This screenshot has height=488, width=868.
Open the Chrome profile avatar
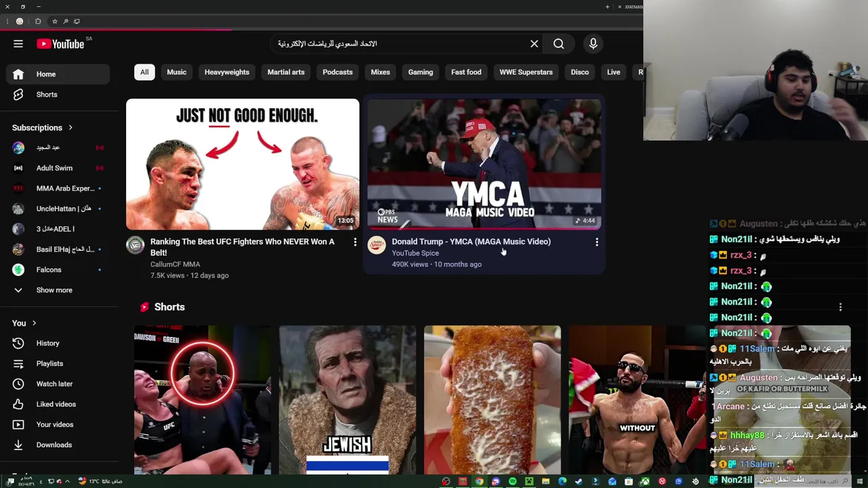[x=20, y=21]
